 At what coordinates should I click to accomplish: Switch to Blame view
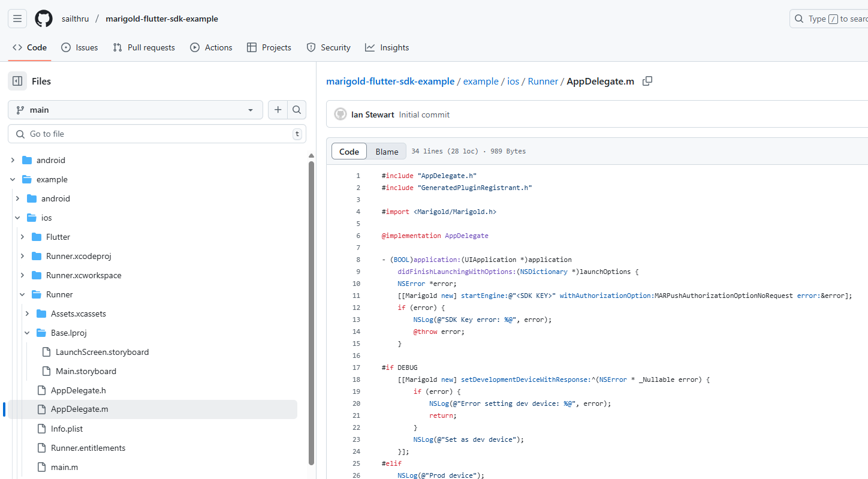point(387,152)
